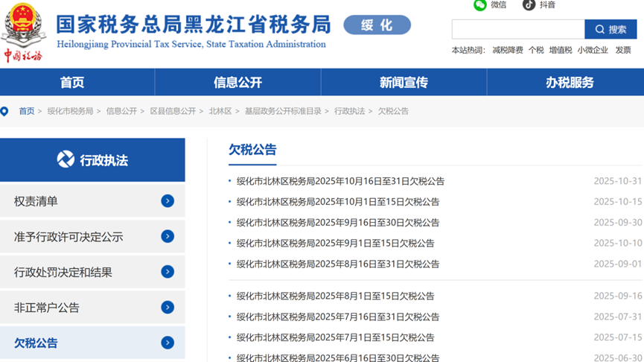
Task: Open 2025年9月16日至30日欠税公告
Action: [338, 222]
